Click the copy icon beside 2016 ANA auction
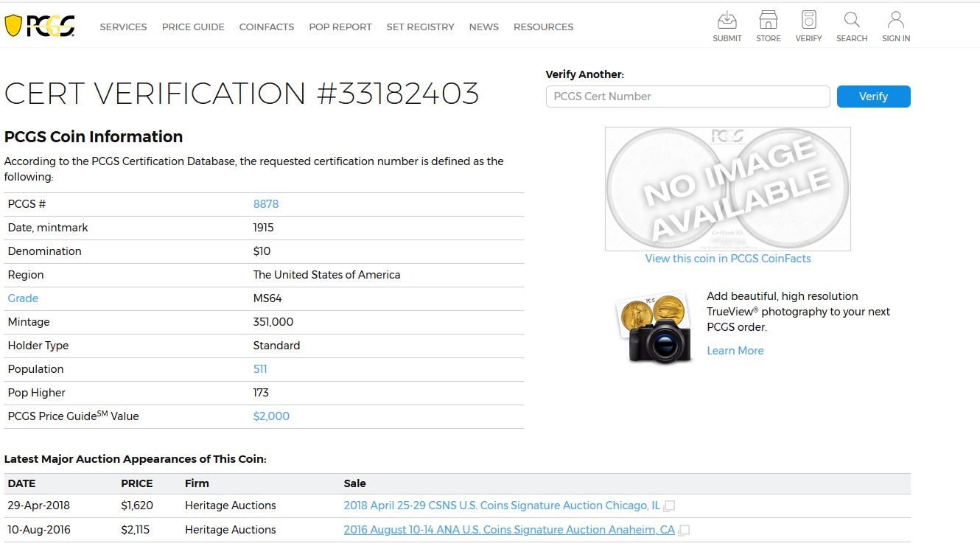 684,531
